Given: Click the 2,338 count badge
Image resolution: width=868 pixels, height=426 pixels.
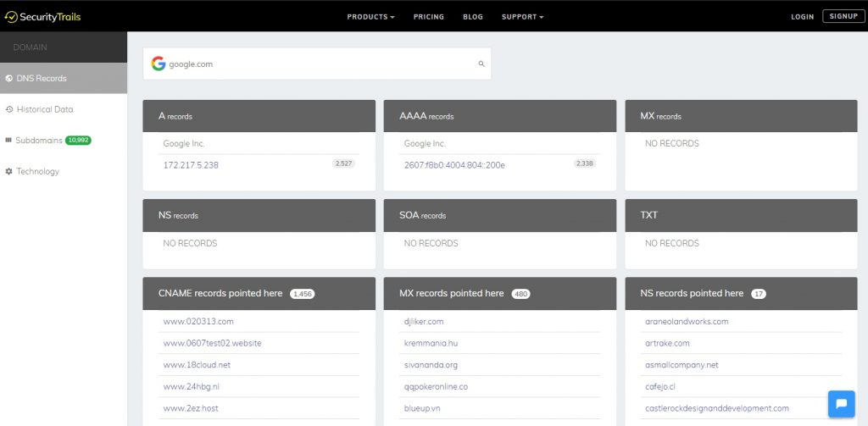Looking at the screenshot, I should click(585, 163).
